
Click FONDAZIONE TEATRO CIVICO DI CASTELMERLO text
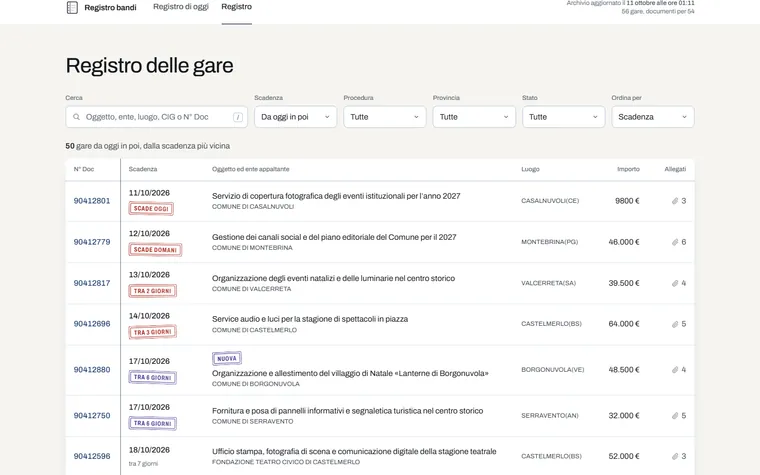[286, 462]
